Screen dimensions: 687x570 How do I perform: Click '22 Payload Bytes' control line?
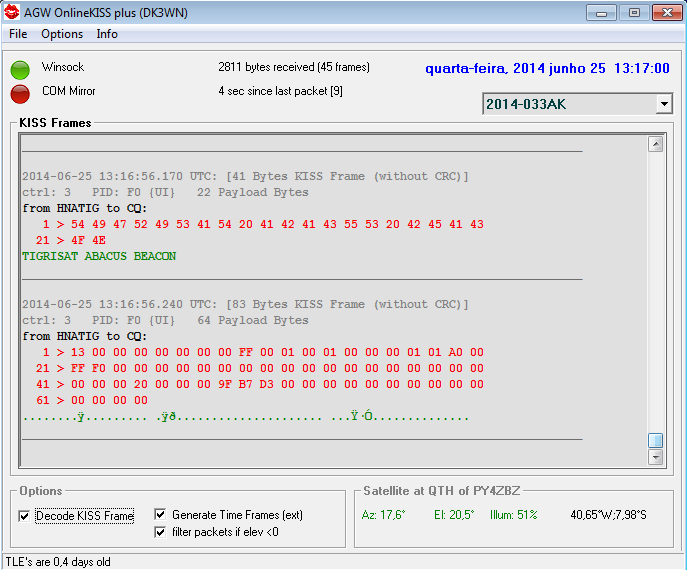pyautogui.click(x=165, y=192)
